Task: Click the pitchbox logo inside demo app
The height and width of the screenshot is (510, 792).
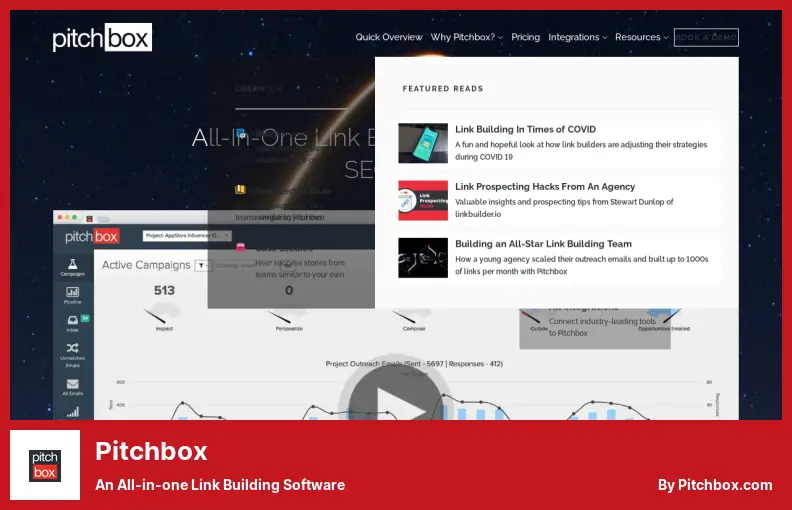Action: [x=91, y=236]
